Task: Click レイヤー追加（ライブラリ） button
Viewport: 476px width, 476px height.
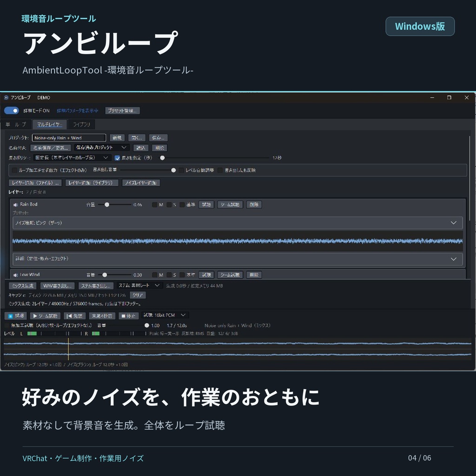Action: click(x=92, y=183)
